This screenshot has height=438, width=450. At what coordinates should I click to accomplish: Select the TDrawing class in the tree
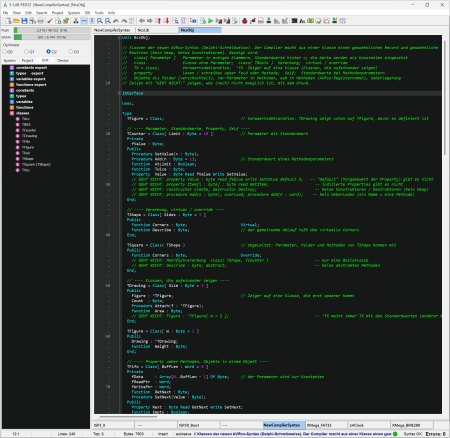point(29,136)
